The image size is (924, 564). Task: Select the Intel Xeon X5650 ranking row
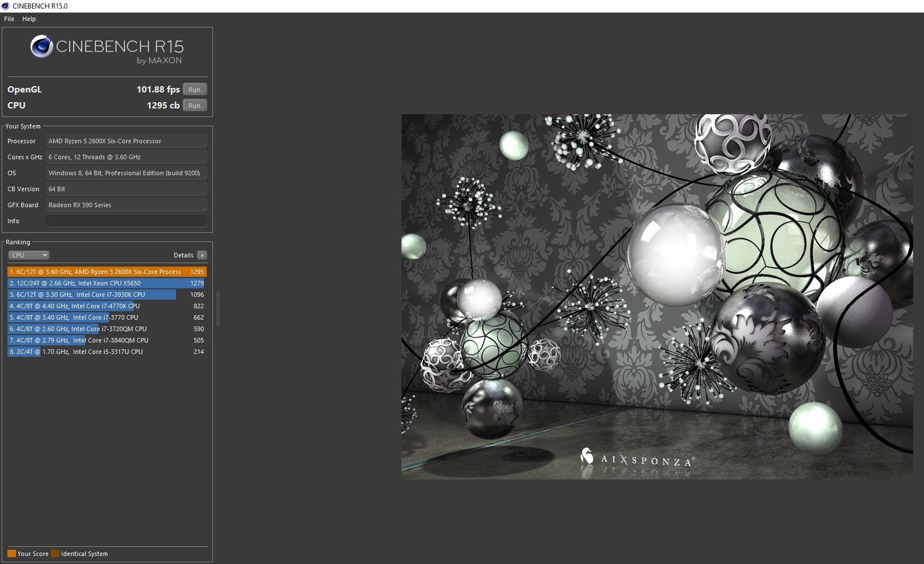(x=107, y=283)
